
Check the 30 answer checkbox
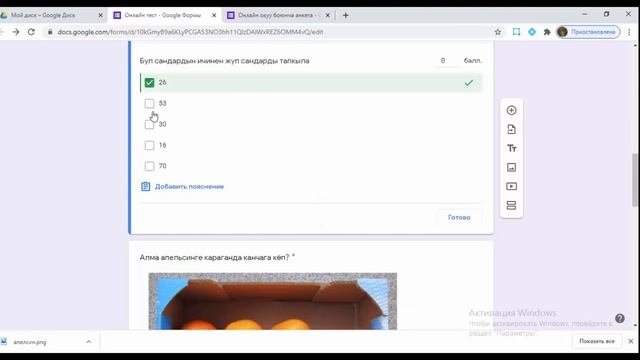point(149,124)
